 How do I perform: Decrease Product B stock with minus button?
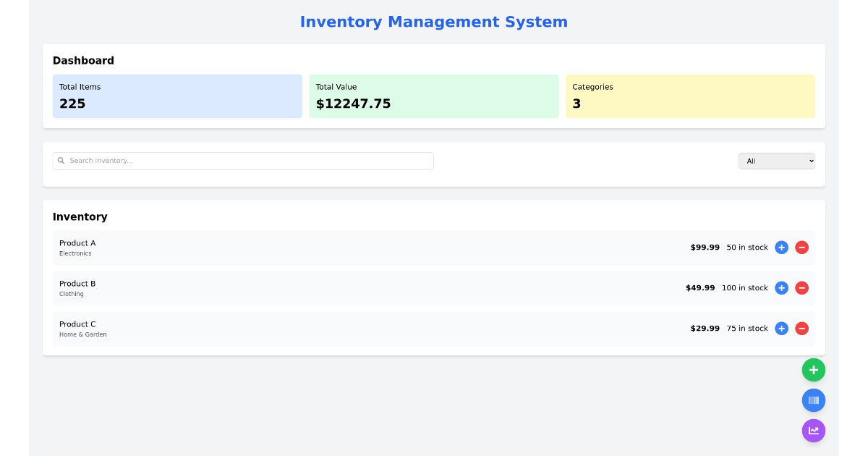[x=801, y=288]
